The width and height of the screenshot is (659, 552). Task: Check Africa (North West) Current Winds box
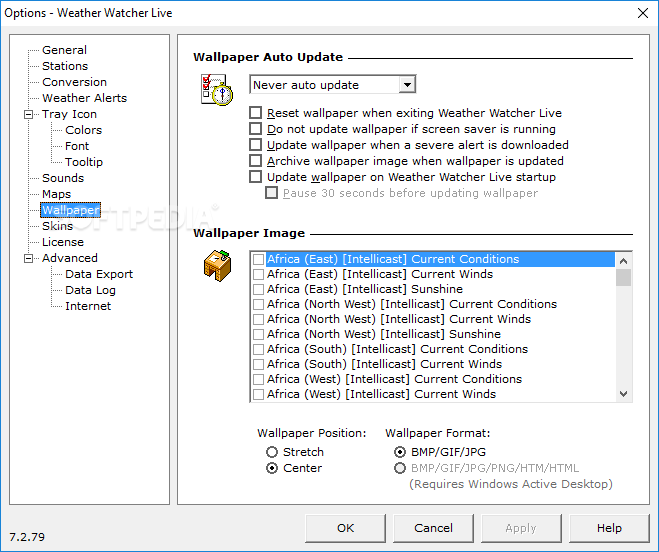tap(258, 319)
